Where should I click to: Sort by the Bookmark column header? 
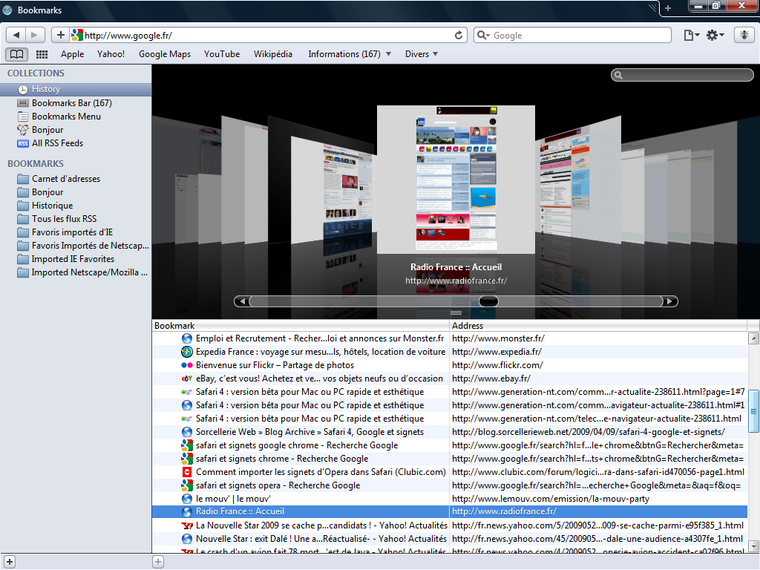click(x=301, y=326)
